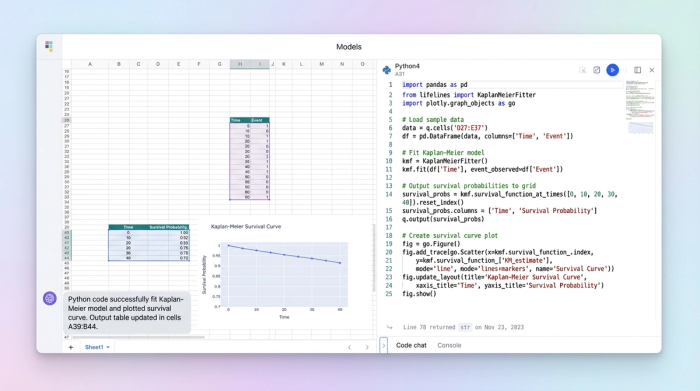Image resolution: width=700 pixels, height=391 pixels.
Task: Click the purple AI assistant avatar
Action: click(50, 298)
